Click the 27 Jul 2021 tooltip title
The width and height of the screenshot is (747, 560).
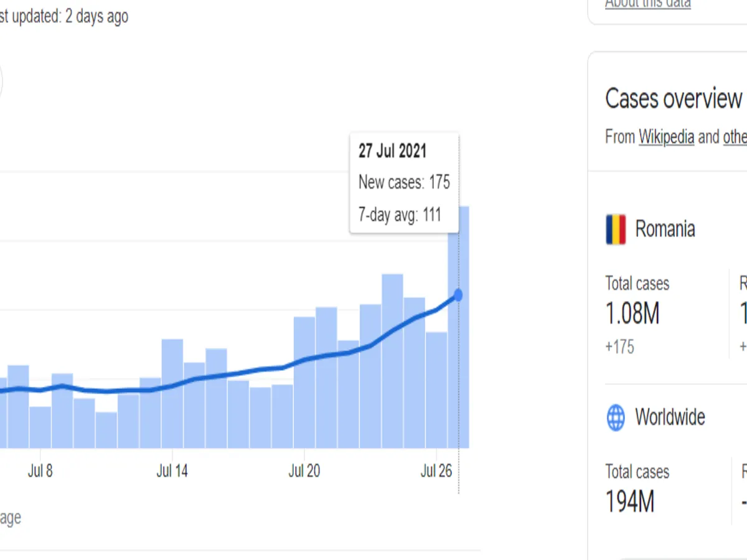point(393,151)
